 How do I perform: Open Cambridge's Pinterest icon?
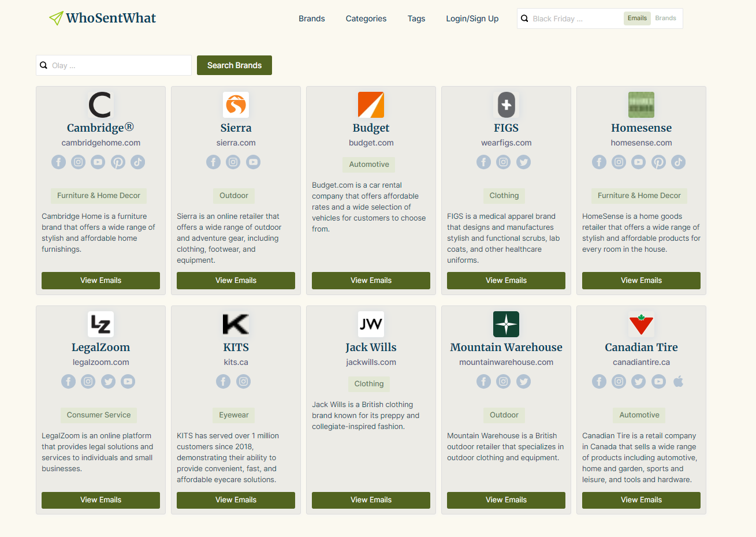[x=118, y=162]
